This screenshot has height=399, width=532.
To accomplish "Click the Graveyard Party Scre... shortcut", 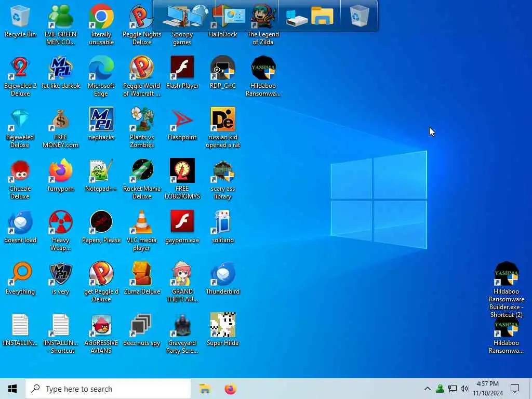I will click(x=182, y=334).
